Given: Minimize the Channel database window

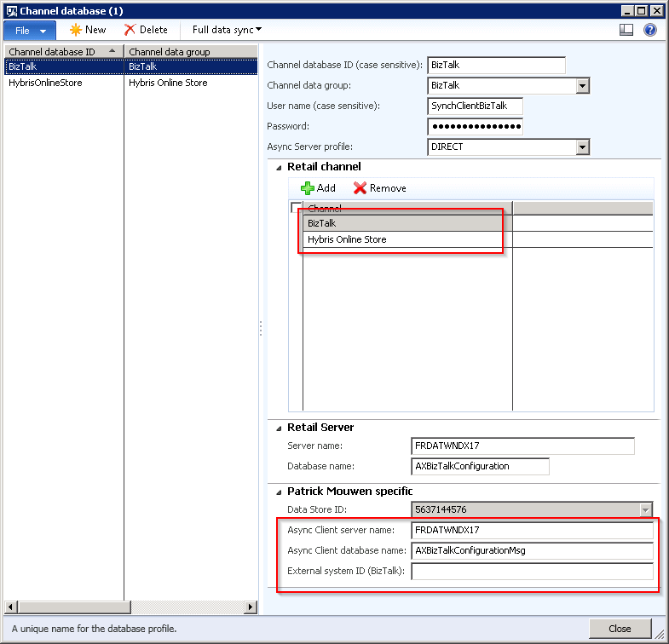Looking at the screenshot, I should (x=627, y=11).
